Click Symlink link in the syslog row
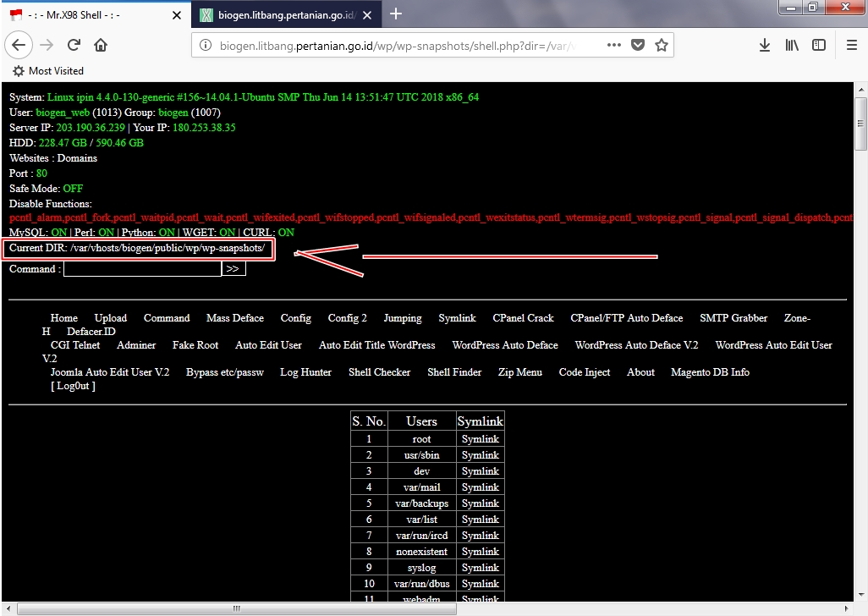This screenshot has width=868, height=616. pyautogui.click(x=481, y=567)
